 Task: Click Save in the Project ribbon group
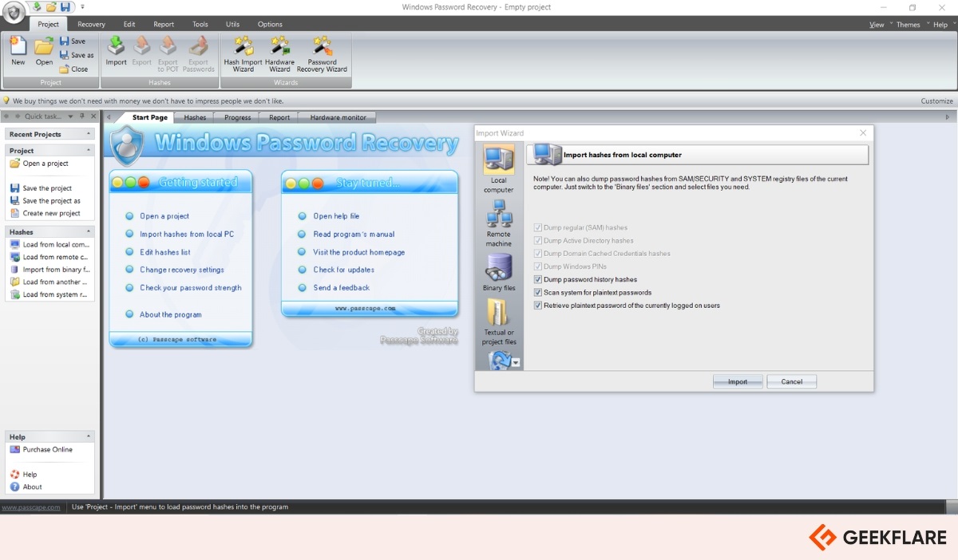coord(72,41)
